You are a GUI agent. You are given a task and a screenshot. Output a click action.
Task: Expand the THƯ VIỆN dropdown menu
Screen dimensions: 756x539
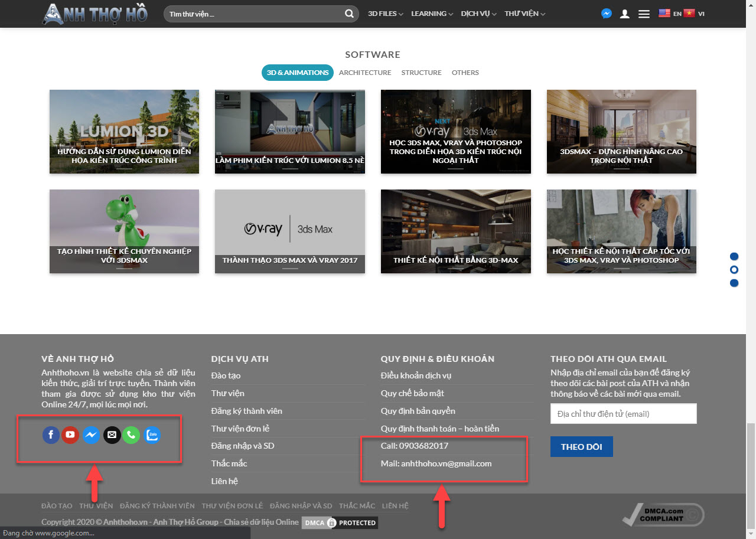pos(524,14)
